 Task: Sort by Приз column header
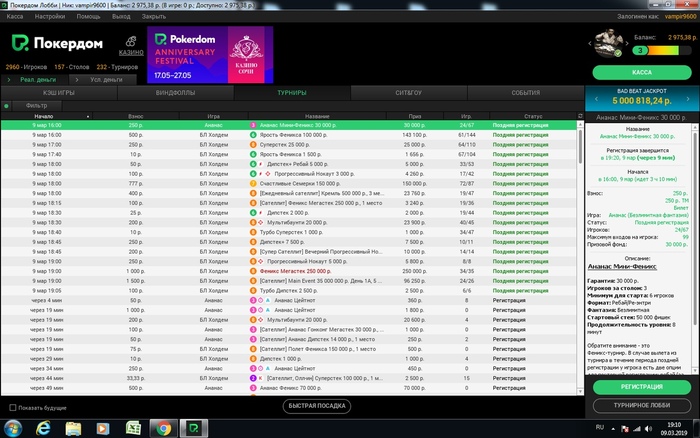click(415, 116)
